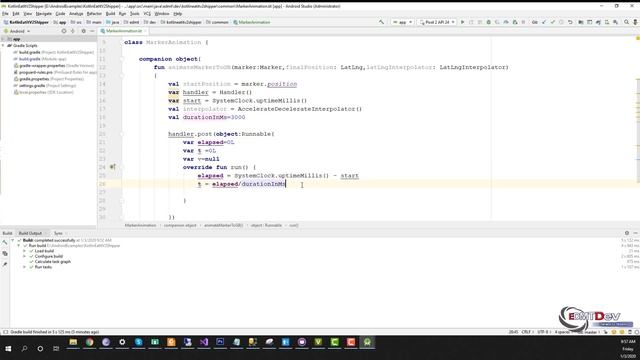Click the taskbar clock showing 9:57 AM

[x=628, y=342]
